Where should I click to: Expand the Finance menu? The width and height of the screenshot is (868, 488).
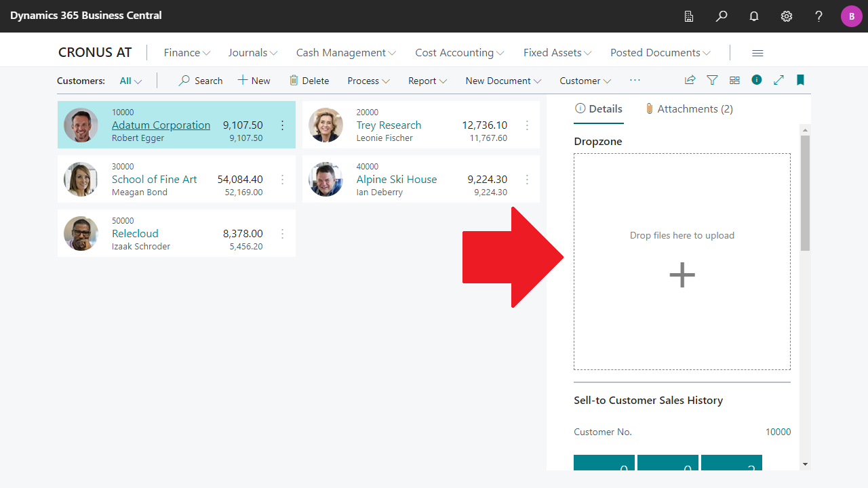[186, 53]
